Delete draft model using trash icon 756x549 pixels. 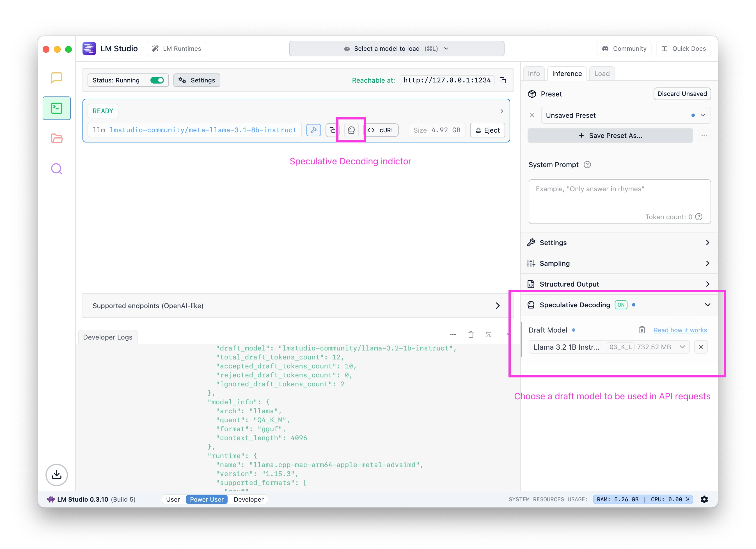click(x=642, y=330)
